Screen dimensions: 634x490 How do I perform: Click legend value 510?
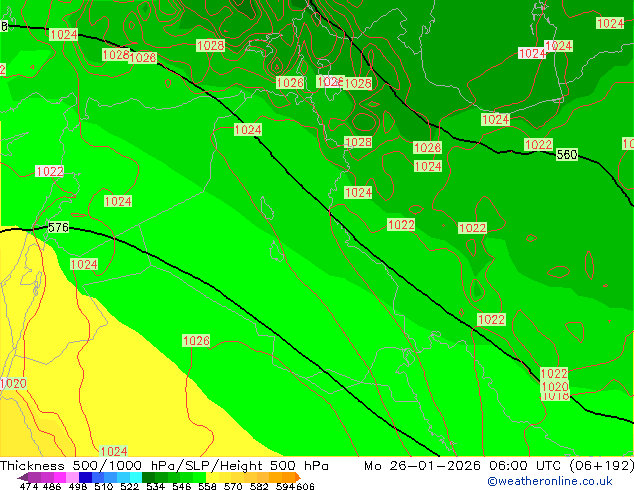point(104,486)
